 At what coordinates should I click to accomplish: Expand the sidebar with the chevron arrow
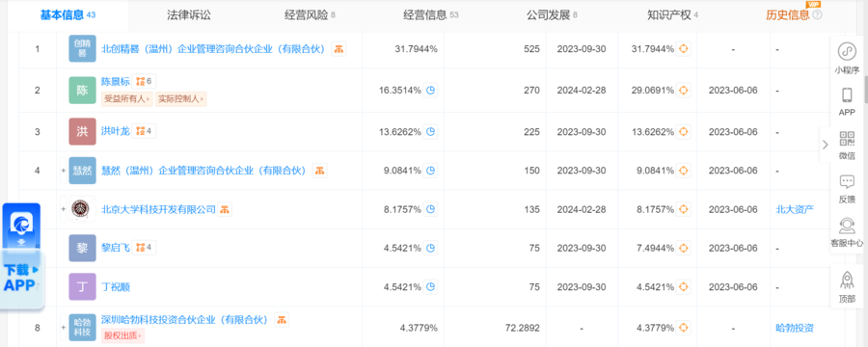[x=826, y=145]
